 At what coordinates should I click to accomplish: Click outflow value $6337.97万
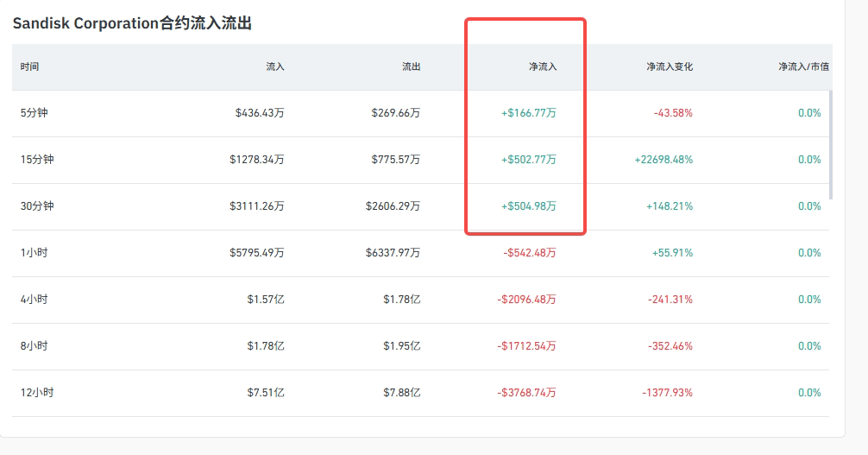pos(393,253)
